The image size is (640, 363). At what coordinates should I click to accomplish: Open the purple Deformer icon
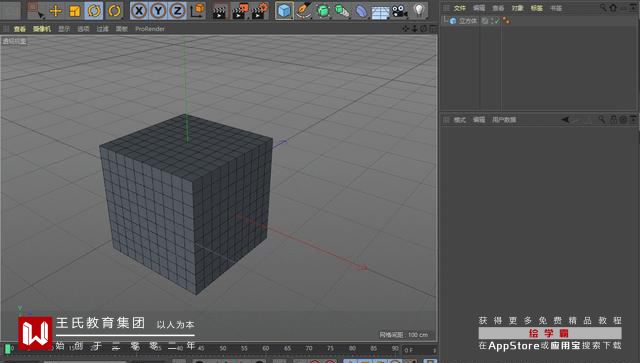click(361, 11)
